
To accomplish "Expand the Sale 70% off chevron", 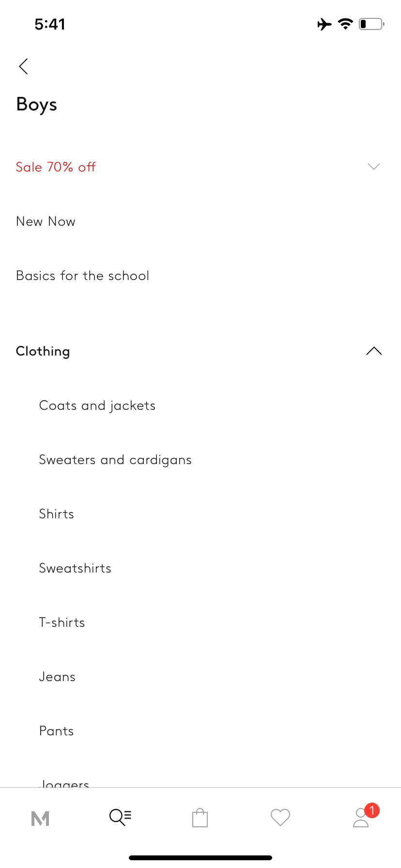I will 374,167.
